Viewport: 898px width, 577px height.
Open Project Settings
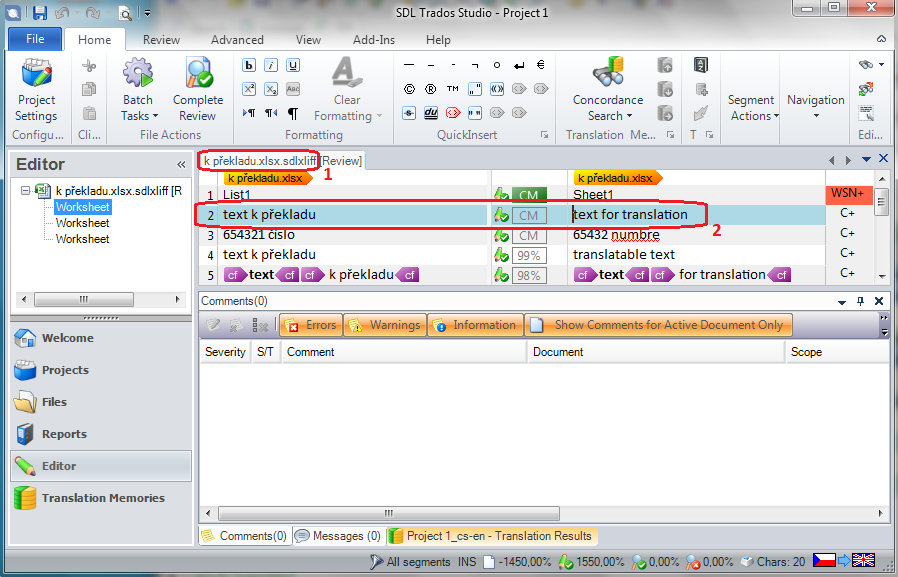coord(36,90)
